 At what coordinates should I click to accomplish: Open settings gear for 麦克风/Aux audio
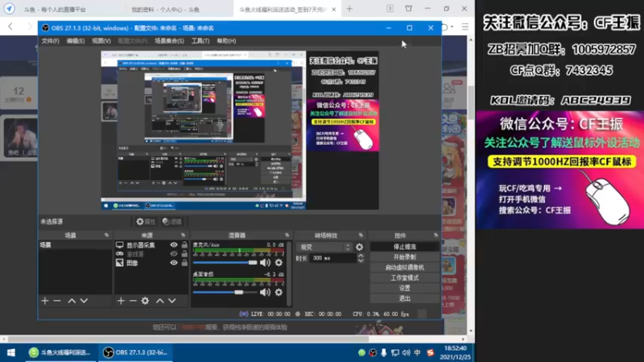[279, 263]
